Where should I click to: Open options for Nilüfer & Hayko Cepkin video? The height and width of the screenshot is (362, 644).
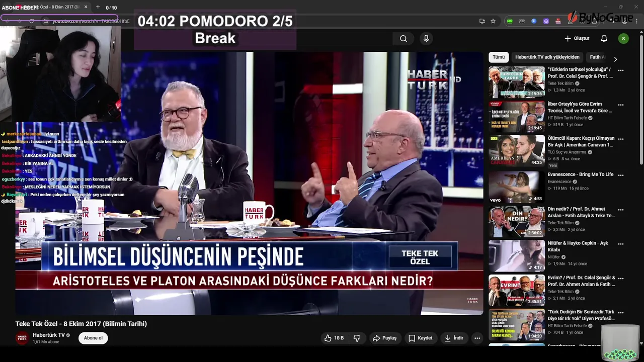coord(621,243)
